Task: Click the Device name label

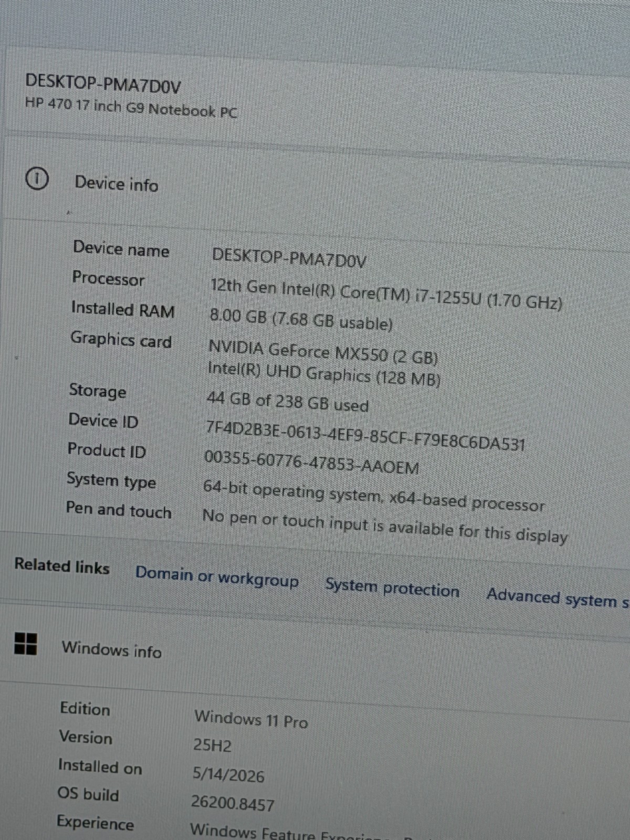Action: click(121, 249)
